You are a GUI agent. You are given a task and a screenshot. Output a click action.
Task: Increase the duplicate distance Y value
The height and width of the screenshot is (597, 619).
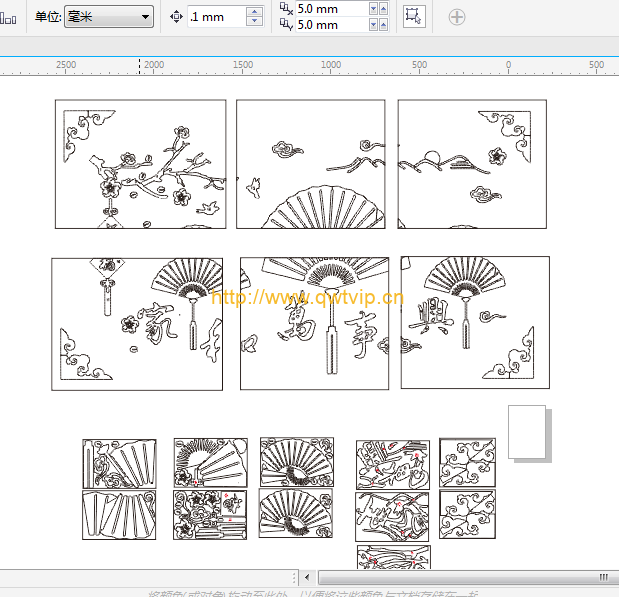pos(383,25)
